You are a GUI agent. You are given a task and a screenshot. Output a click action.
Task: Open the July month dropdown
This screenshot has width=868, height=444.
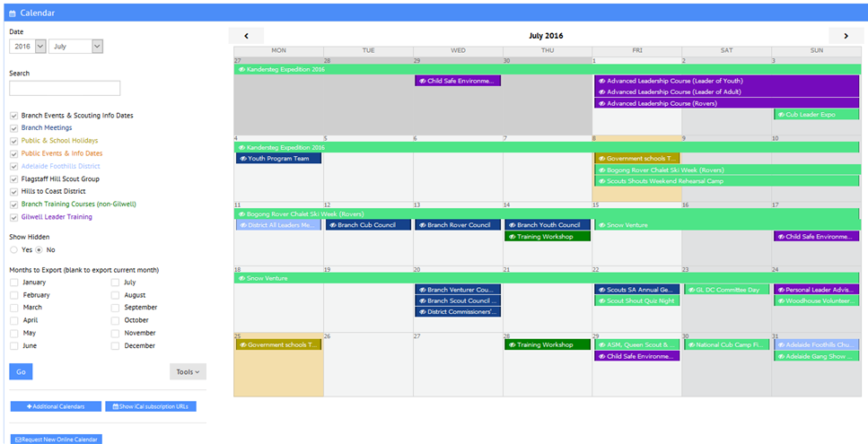76,46
